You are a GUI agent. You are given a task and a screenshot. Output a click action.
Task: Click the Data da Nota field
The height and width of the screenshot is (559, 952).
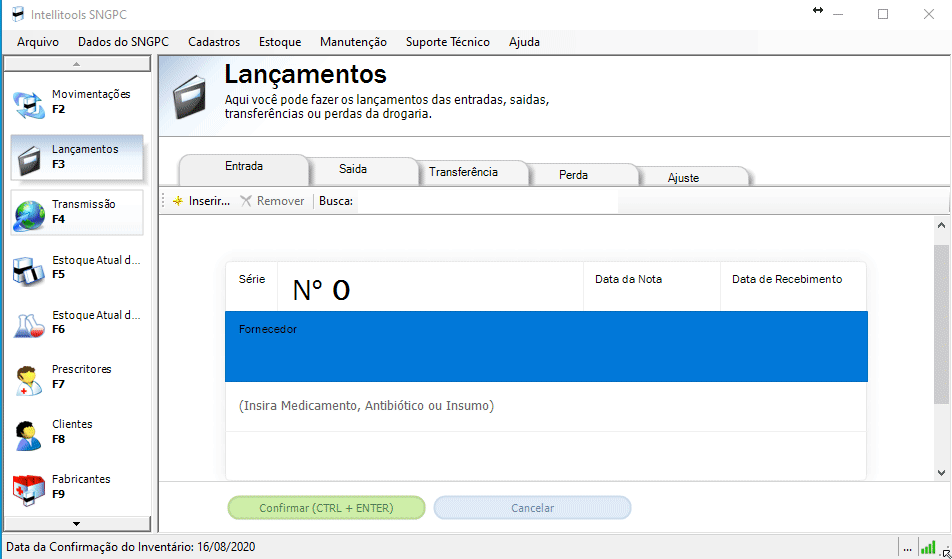pos(651,286)
